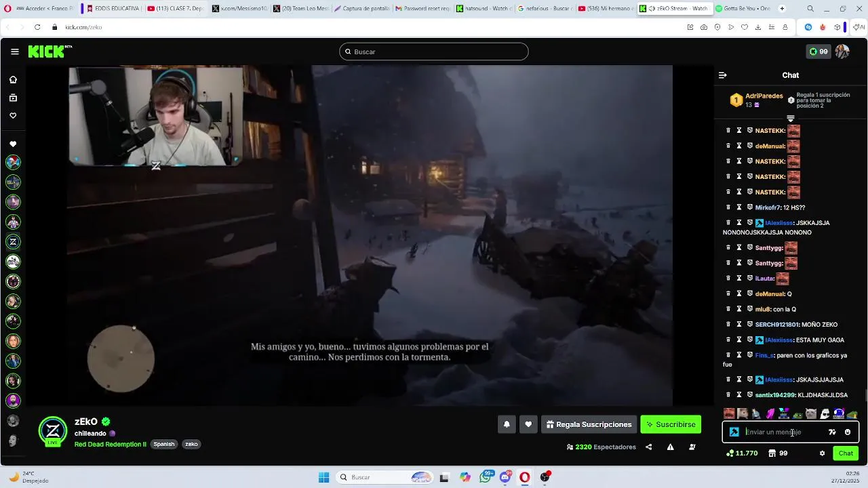
Task: Open the Opera AI assistant button
Action: [859, 27]
